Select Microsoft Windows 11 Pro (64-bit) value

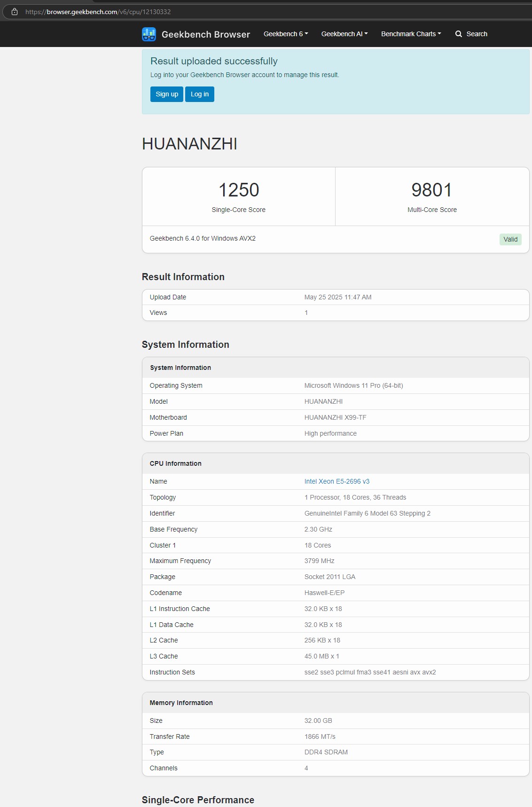tap(354, 385)
